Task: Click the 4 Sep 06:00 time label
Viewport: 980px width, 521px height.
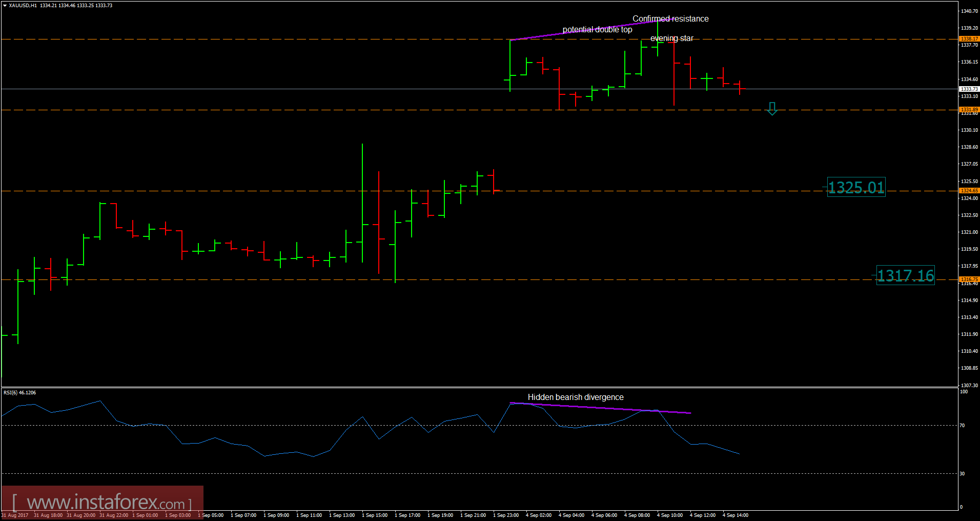Action: pyautogui.click(x=604, y=515)
